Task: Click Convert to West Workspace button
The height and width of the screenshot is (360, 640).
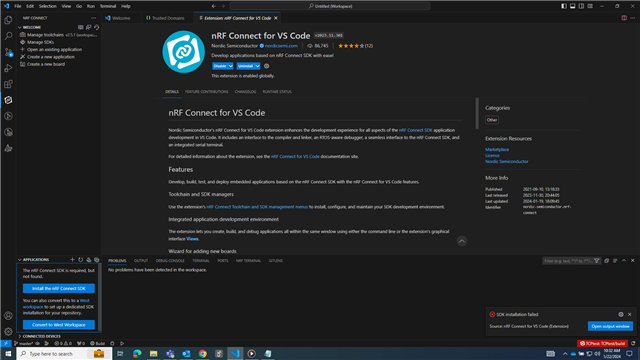Action: click(x=59, y=325)
